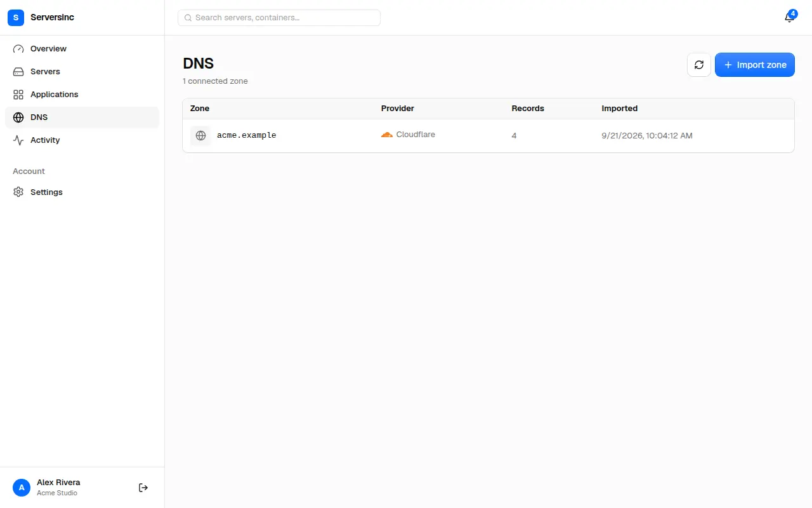The image size is (812, 508).
Task: Click the DNS page heading
Action: pyautogui.click(x=198, y=63)
